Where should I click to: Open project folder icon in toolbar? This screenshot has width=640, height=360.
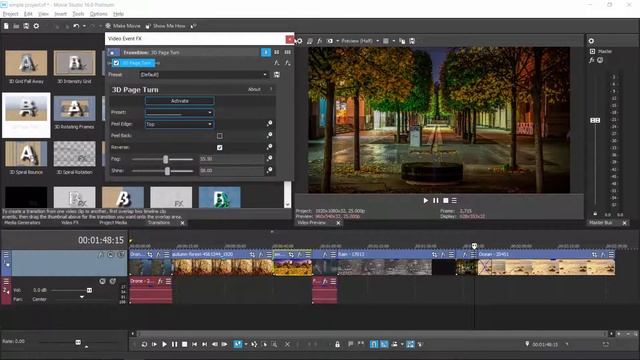(16, 26)
